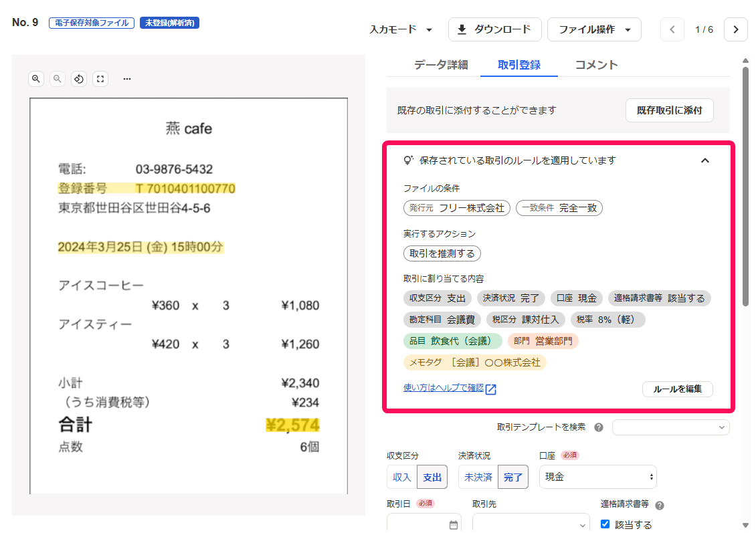Click the 税率 8% (軽) chip

[608, 320]
